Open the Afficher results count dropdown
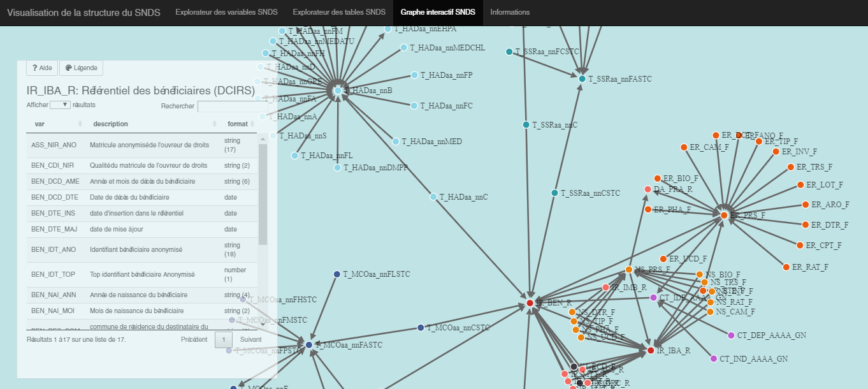Viewport: 868px width, 389px height. 60,105
